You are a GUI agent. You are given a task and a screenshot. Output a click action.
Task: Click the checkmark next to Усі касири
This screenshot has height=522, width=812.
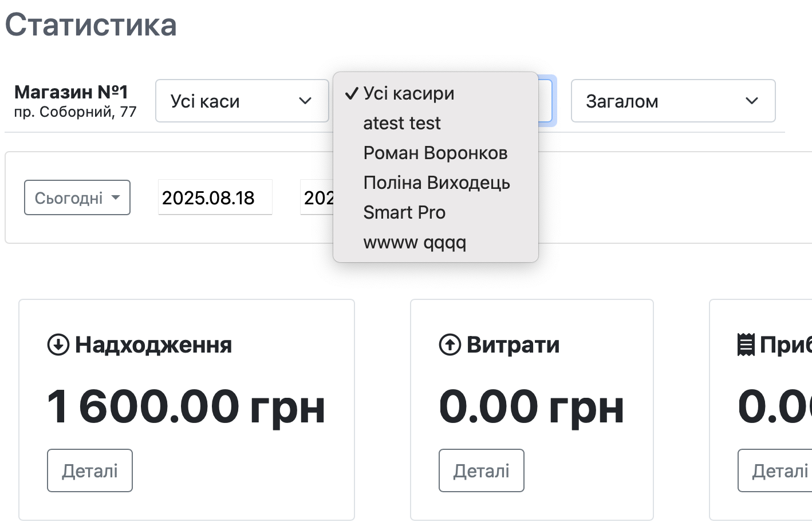tap(352, 93)
